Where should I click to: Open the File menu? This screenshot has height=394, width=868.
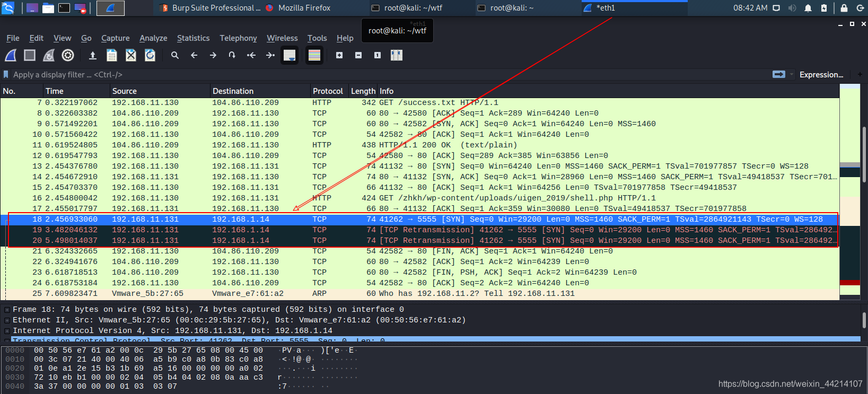[x=13, y=38]
